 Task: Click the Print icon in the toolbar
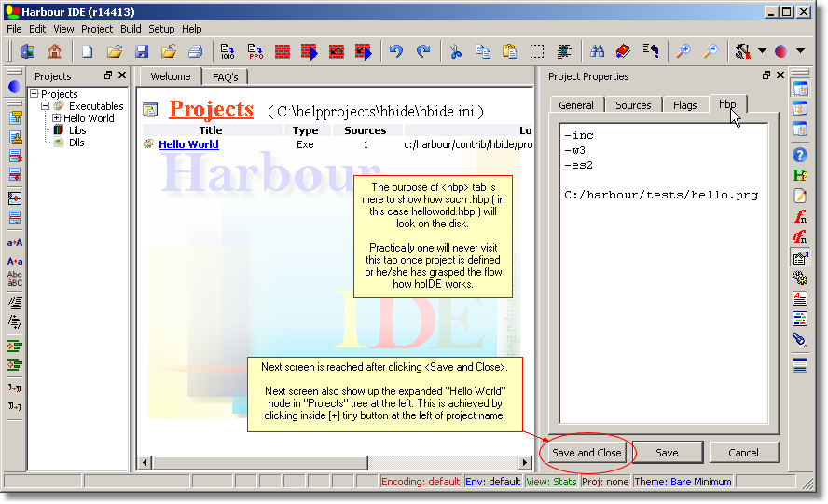(195, 51)
